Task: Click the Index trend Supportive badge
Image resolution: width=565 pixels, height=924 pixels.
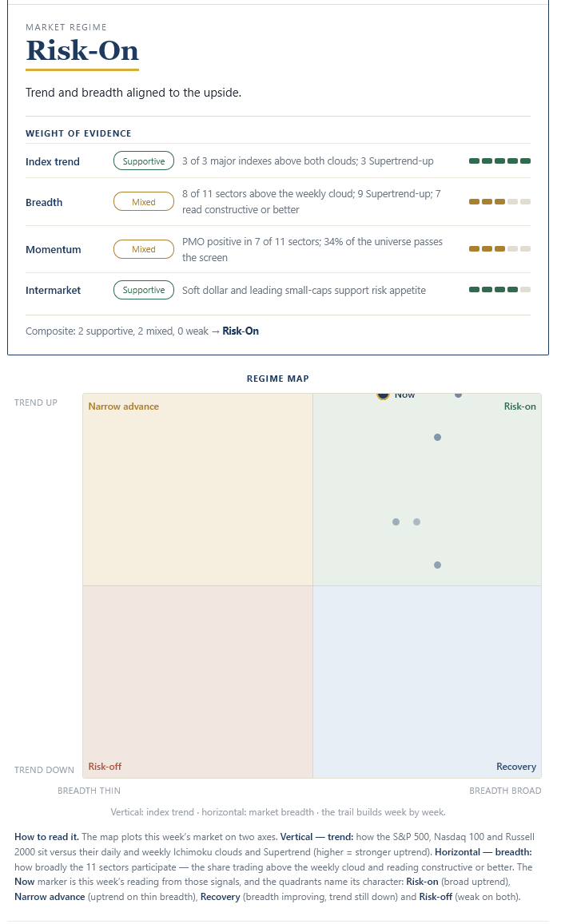Action: [x=144, y=161]
